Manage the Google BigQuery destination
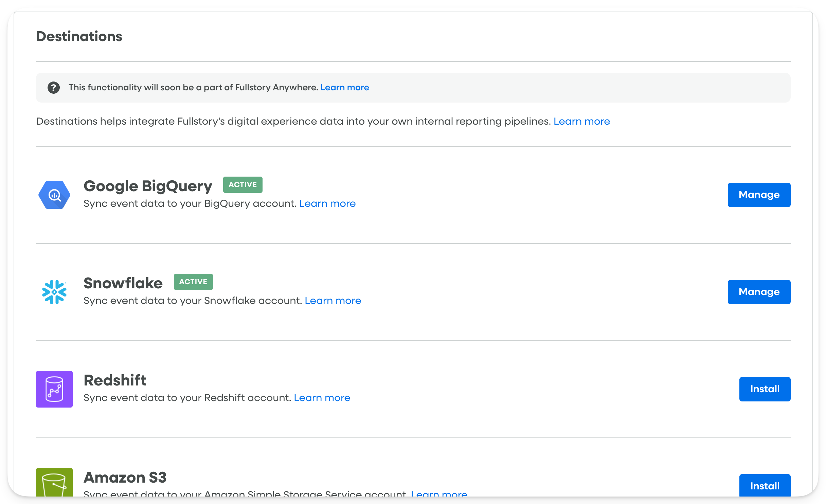This screenshot has height=504, width=826. 759,195
